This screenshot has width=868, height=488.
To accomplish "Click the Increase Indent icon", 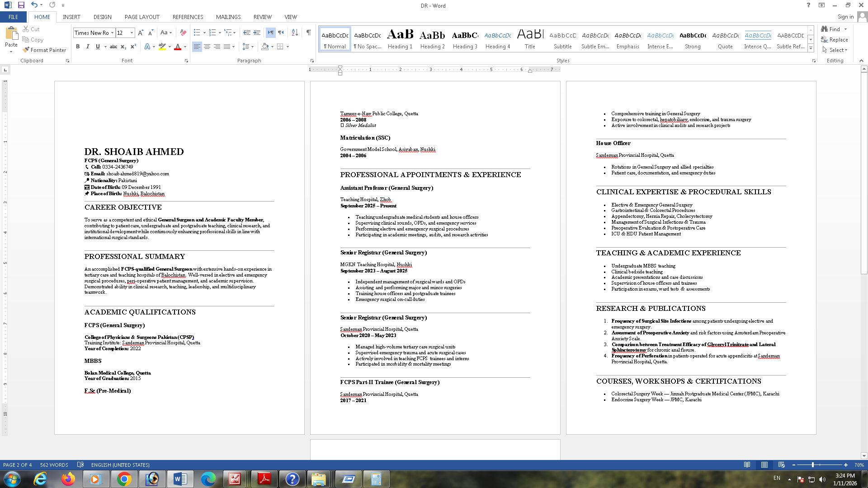I will coord(257,33).
